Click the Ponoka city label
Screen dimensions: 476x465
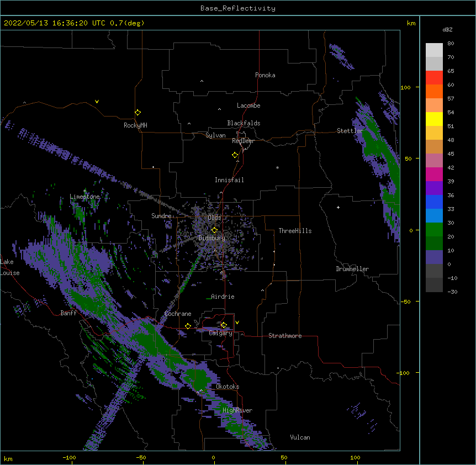265,75
